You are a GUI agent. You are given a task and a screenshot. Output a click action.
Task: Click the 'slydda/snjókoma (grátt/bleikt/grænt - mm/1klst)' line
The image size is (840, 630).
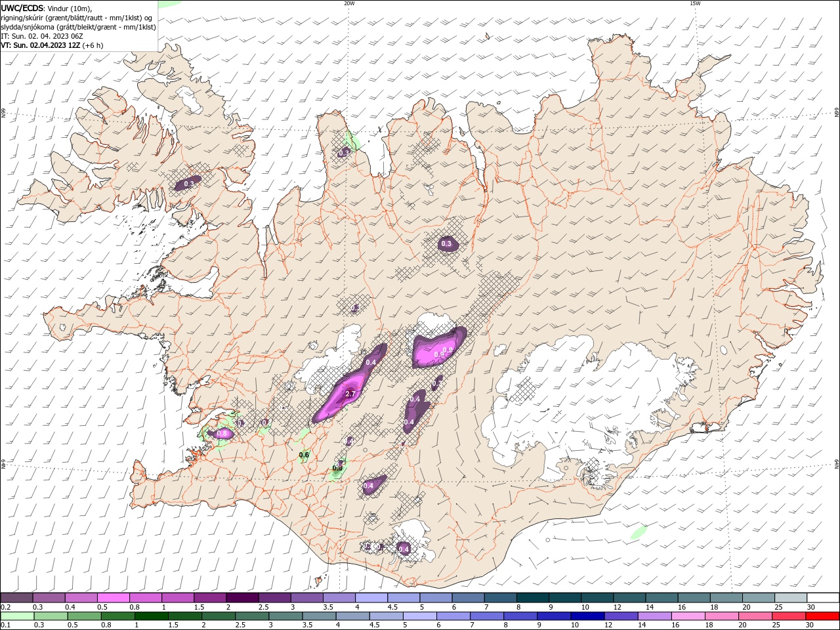click(x=79, y=27)
